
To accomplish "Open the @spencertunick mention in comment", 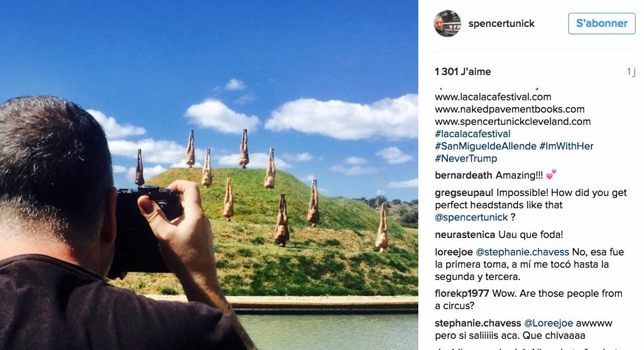I will (x=471, y=218).
